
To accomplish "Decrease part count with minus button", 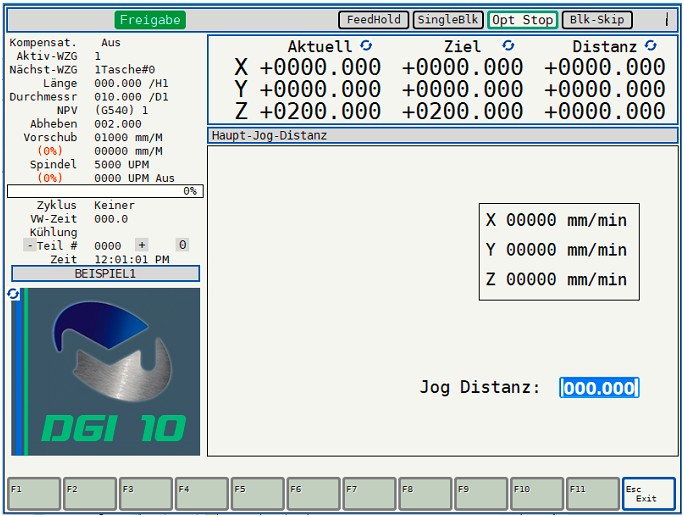I will [x=30, y=245].
